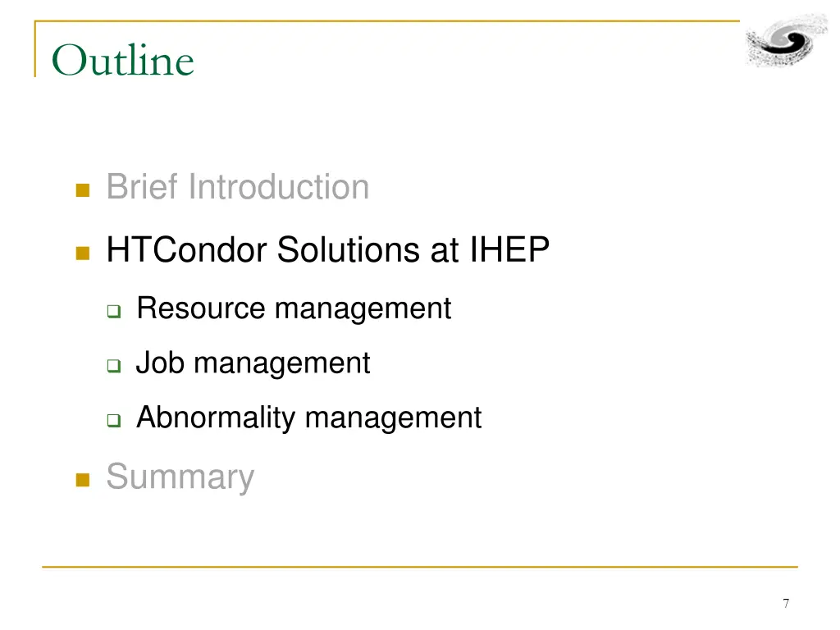Click the Job management sub-item
The width and height of the screenshot is (840, 630).
click(253, 363)
